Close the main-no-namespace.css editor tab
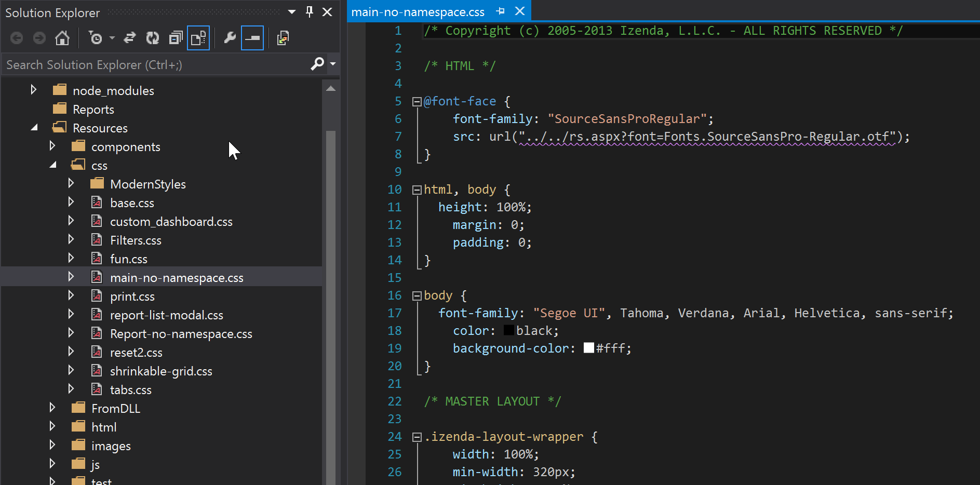Image resolution: width=980 pixels, height=485 pixels. coord(519,11)
